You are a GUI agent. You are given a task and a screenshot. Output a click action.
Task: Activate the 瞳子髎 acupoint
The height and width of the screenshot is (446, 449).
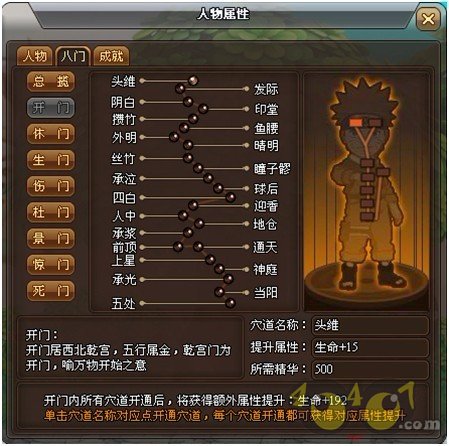click(x=272, y=169)
